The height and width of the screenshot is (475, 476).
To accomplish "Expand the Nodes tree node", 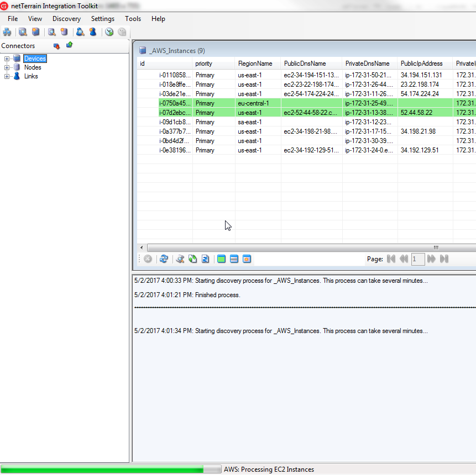I will point(7,67).
